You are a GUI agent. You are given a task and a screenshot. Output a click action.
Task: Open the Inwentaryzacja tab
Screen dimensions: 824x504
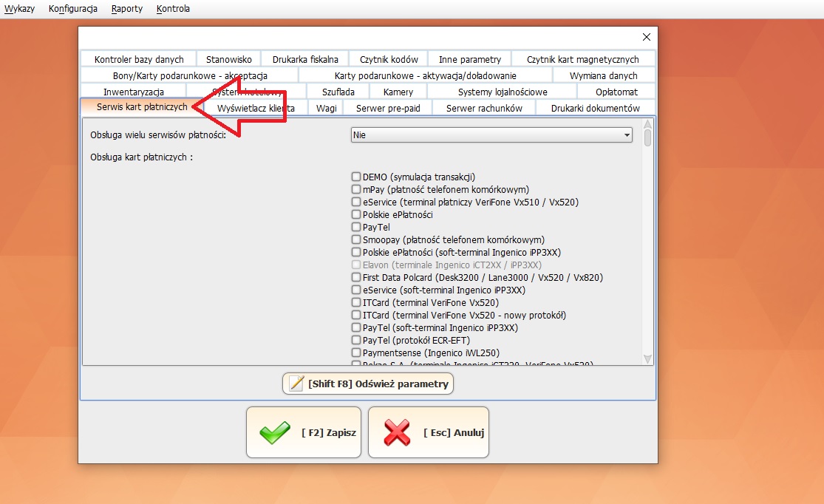134,92
